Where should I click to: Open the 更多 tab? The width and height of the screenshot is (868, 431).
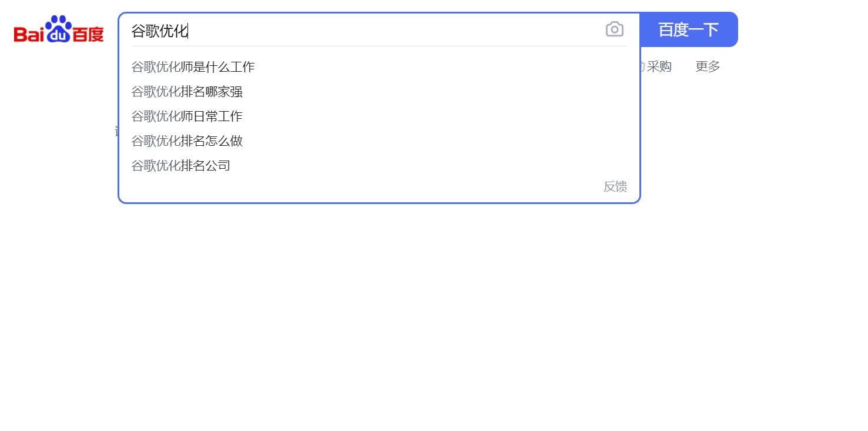[708, 66]
